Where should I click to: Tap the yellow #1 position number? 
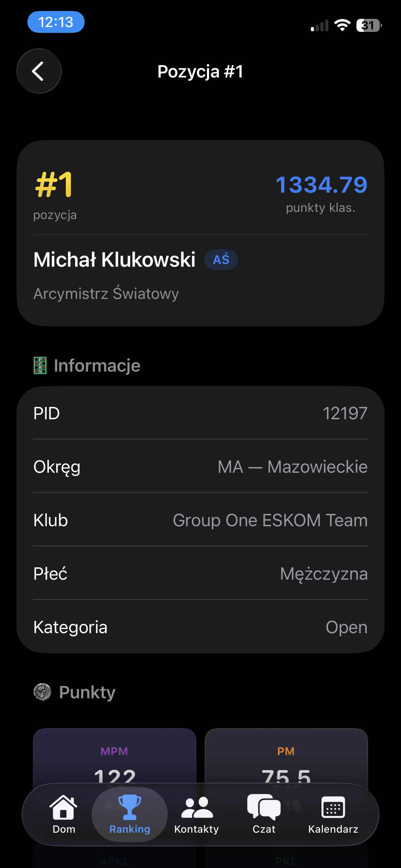(54, 185)
